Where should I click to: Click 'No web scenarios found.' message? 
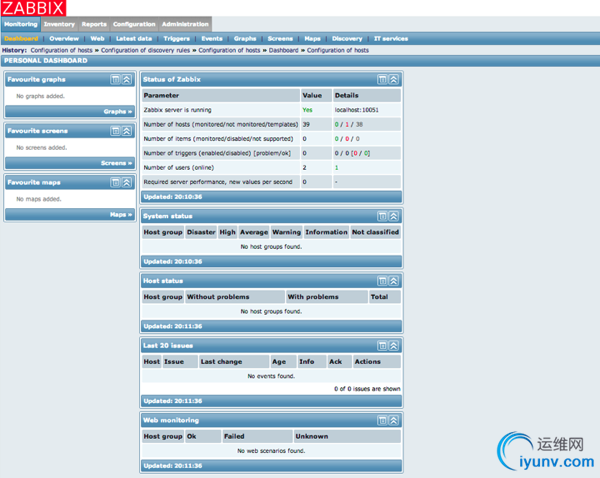pyautogui.click(x=271, y=451)
